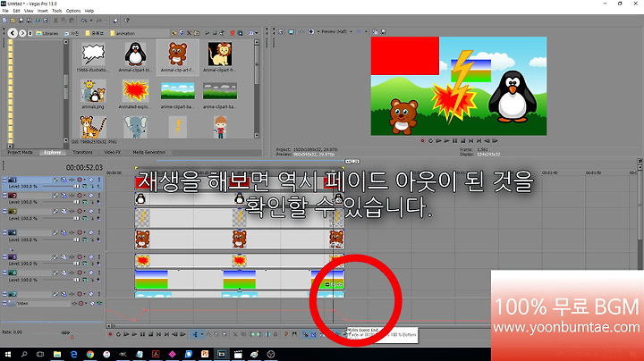The height and width of the screenshot is (361, 644).
Task: Click the Render As toolbar icon
Action: point(38,20)
